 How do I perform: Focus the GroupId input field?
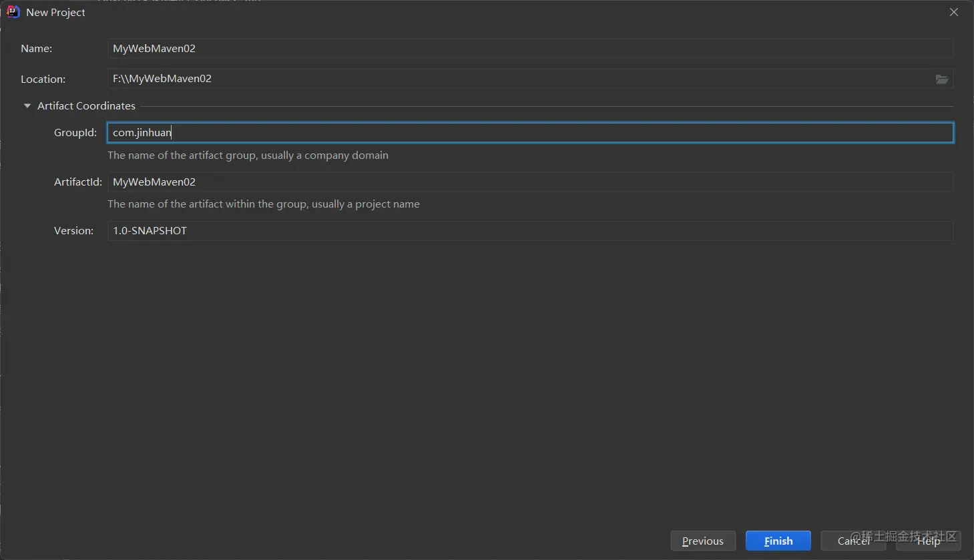click(530, 133)
